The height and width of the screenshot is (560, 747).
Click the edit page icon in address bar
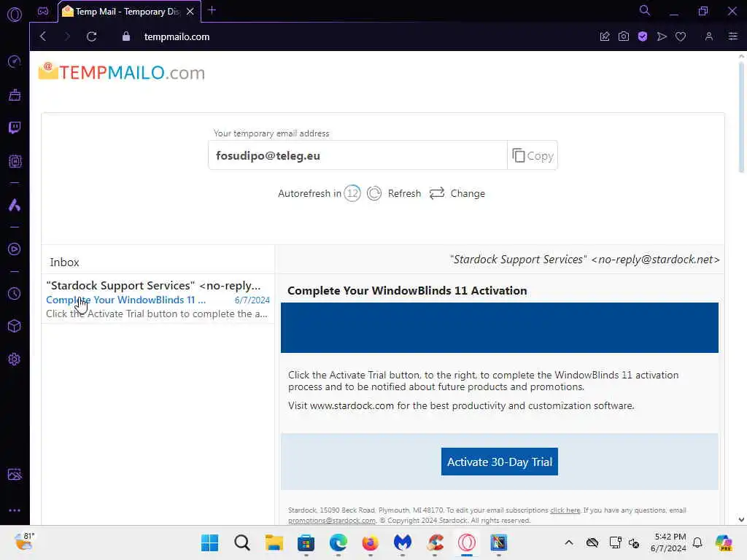pyautogui.click(x=605, y=36)
